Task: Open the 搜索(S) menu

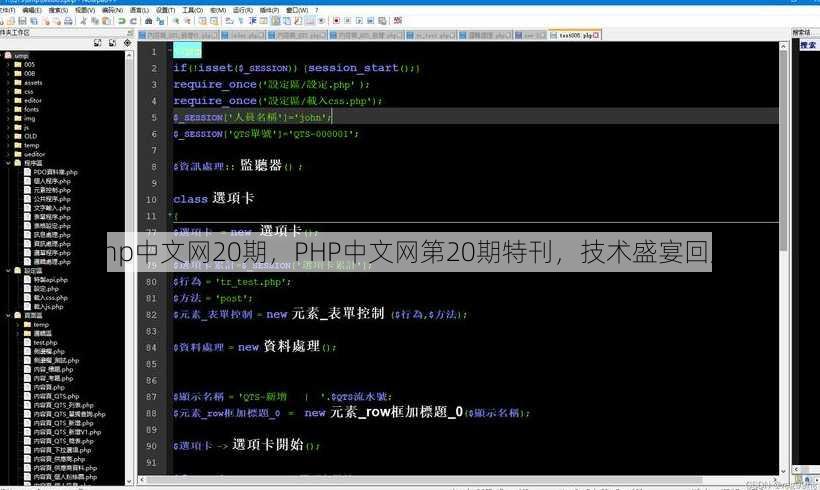Action: point(58,10)
